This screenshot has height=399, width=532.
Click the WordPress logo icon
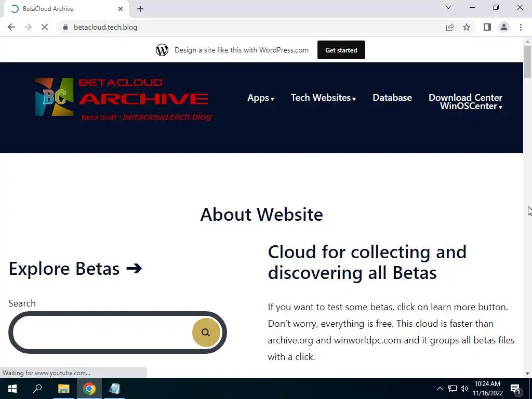tap(162, 50)
